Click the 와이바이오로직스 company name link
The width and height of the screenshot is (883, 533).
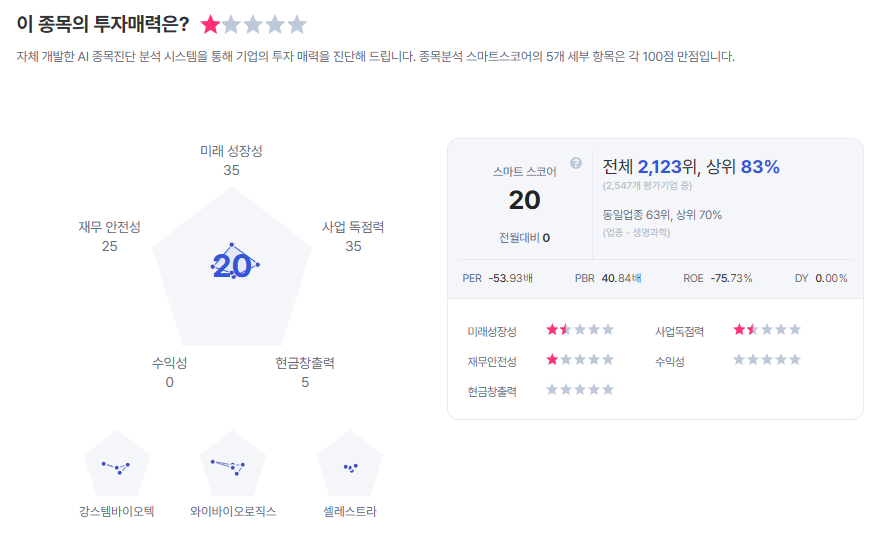233,511
